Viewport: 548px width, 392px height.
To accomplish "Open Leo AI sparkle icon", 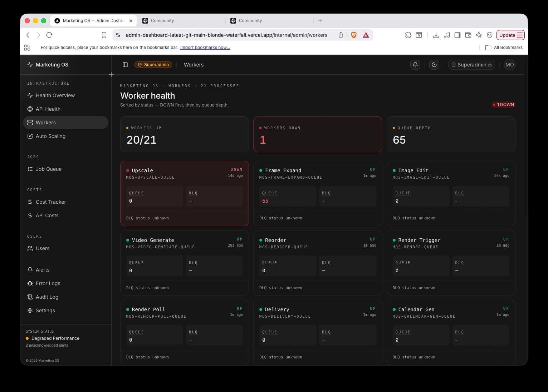I will pyautogui.click(x=479, y=35).
